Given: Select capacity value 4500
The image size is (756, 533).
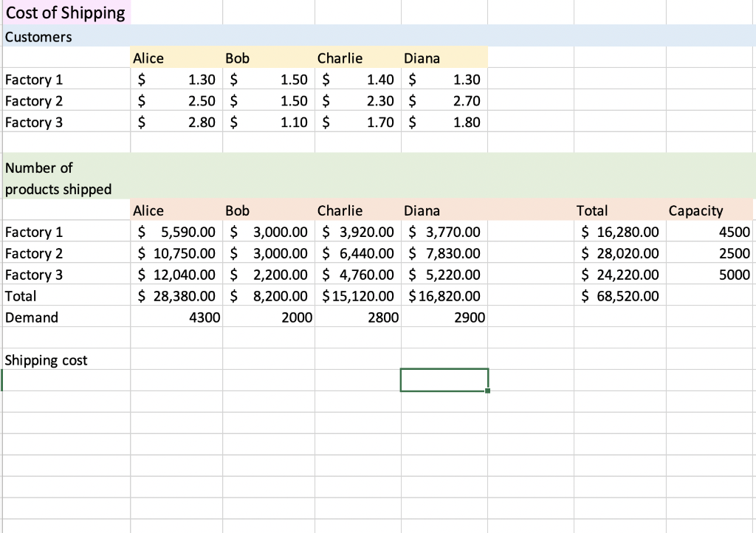Looking at the screenshot, I should pos(709,231).
